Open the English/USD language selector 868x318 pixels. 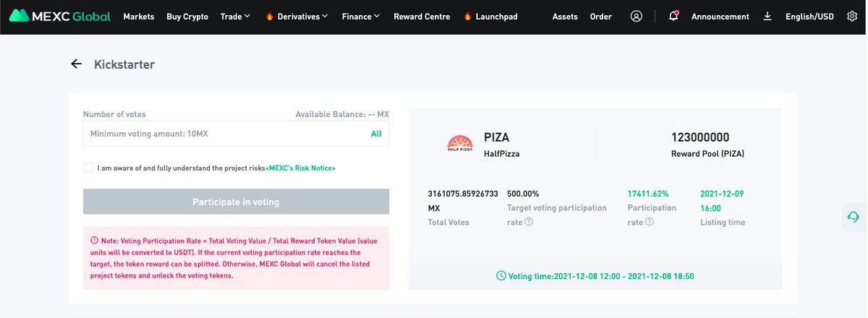(809, 16)
